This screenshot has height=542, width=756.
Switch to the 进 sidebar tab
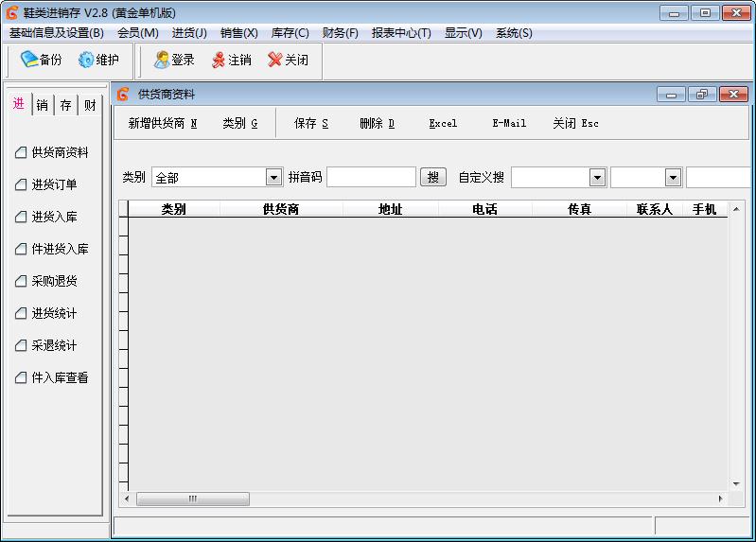point(19,104)
